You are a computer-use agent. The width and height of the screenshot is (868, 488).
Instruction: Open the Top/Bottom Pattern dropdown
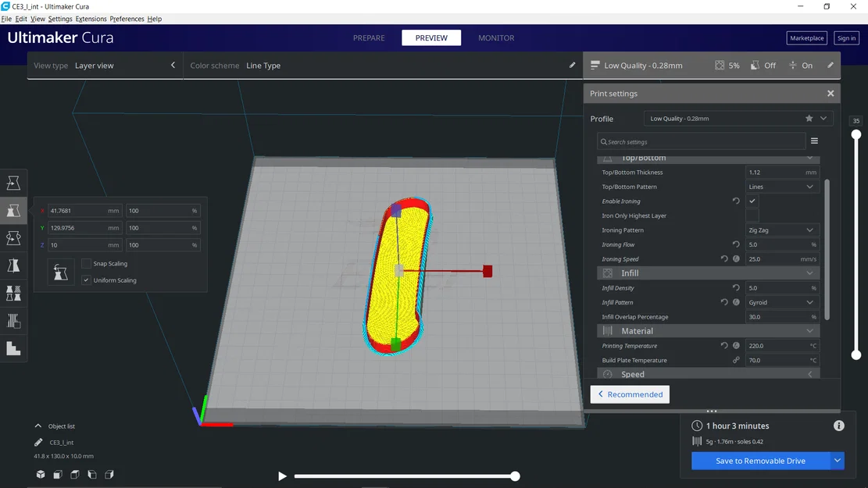click(781, 187)
